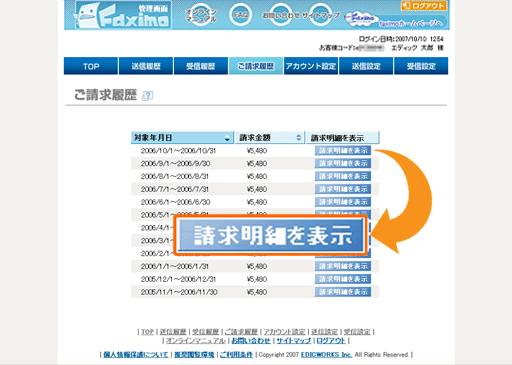Click the large highlighted 請求明細を表示 button
This screenshot has height=365, width=512.
271,235
